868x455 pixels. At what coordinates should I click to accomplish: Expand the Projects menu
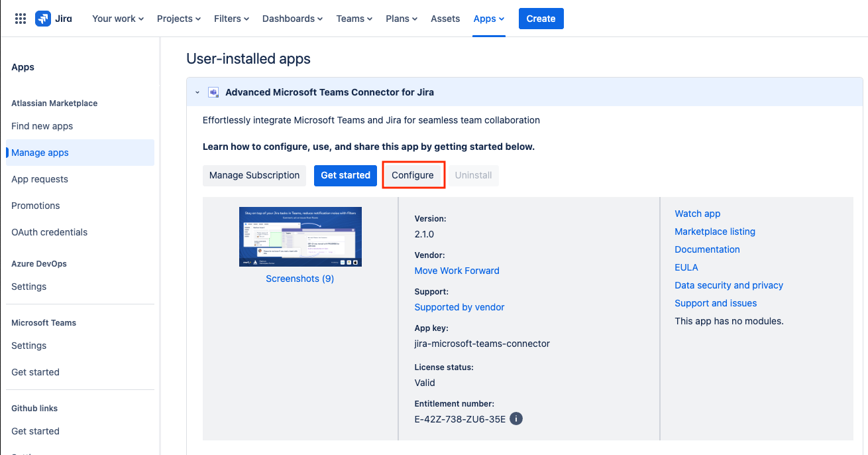click(x=178, y=19)
